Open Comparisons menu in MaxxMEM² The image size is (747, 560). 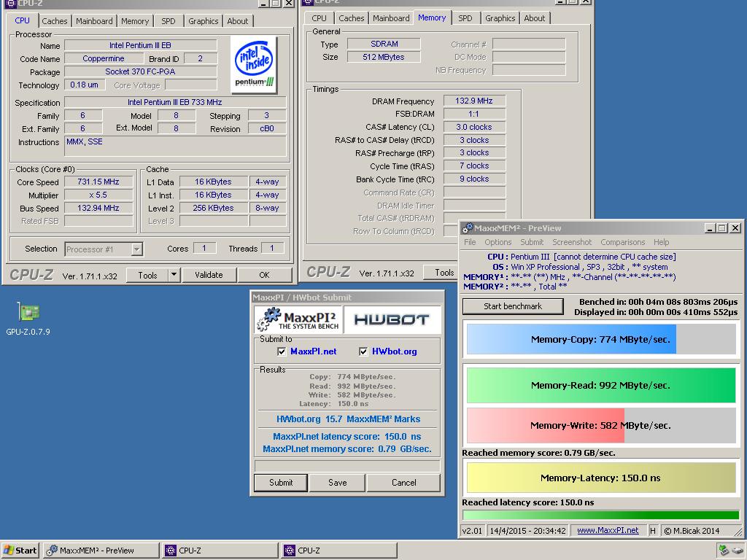pyautogui.click(x=622, y=242)
